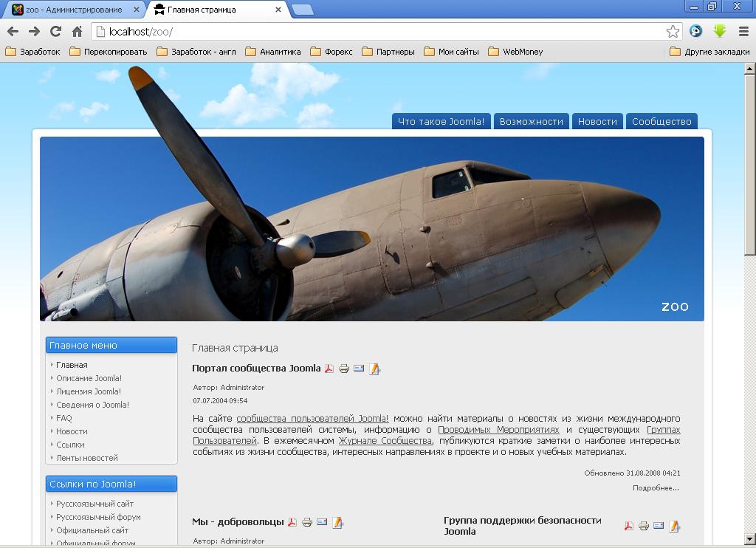This screenshot has width=756, height=548.
Task: Open the WebMoney bookmarks folder
Action: point(515,52)
